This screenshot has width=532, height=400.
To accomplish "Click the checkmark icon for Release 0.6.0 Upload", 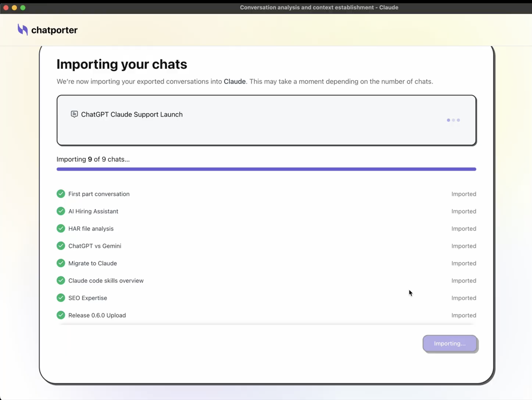I will [61, 315].
